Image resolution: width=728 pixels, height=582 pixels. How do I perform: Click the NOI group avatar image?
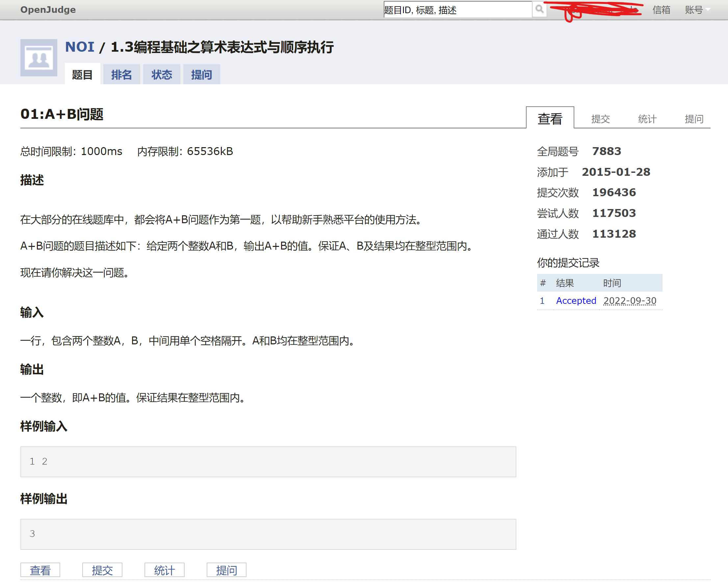39,58
